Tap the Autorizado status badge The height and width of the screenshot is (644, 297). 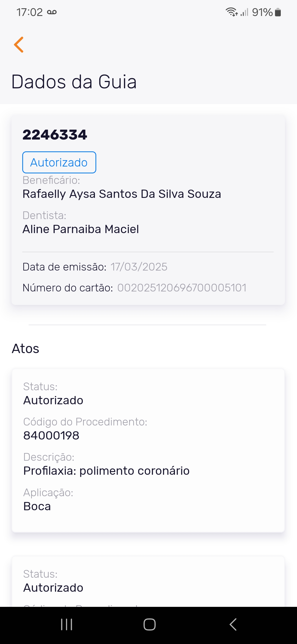pos(59,162)
